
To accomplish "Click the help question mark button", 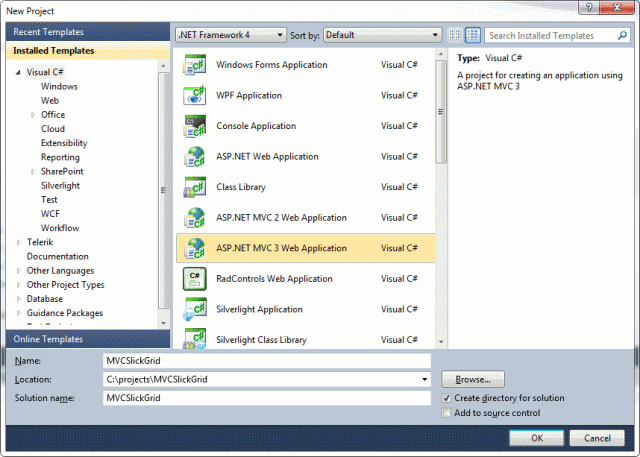I will [589, 7].
